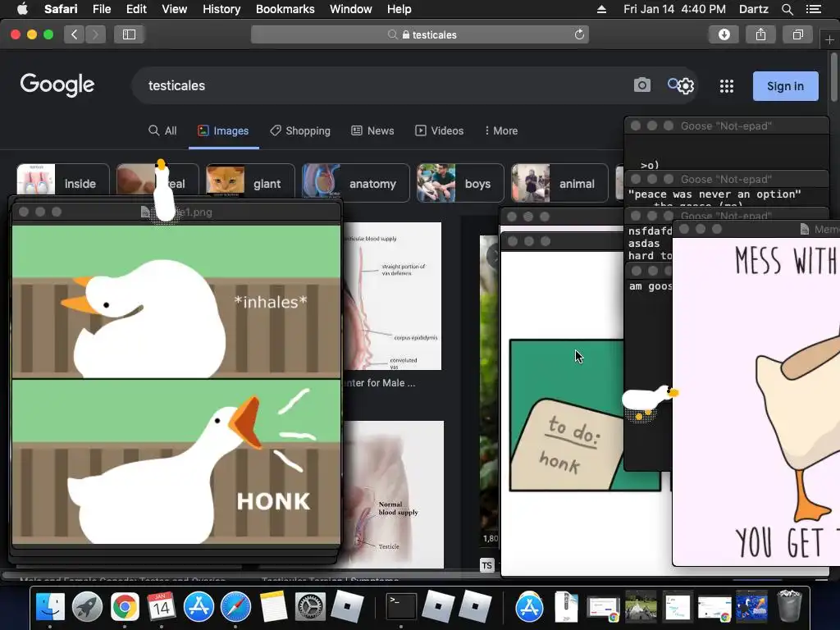
Task: Click the 'peace was never an option' text
Action: point(714,194)
